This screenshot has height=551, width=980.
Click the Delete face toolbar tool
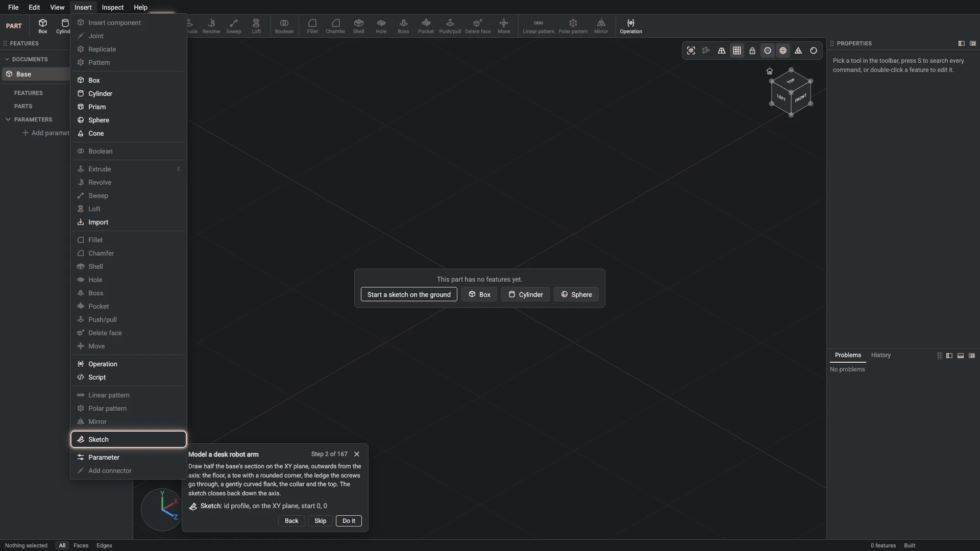(478, 26)
